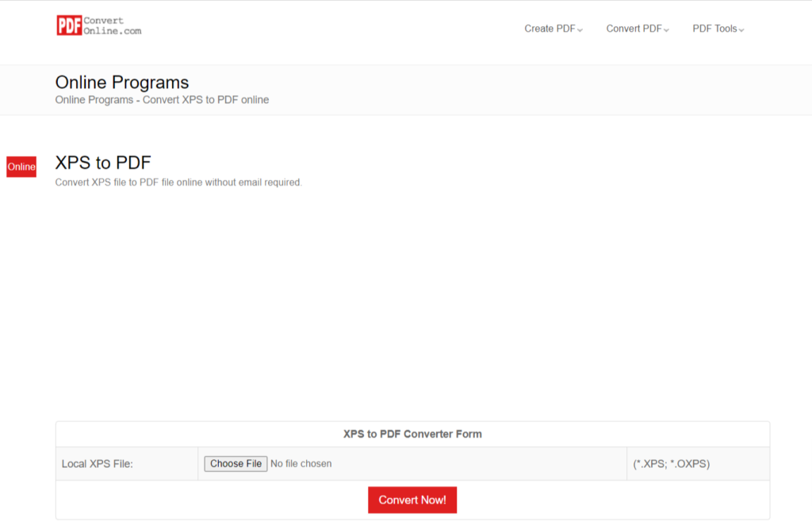Click the XPS to PDF page heading

102,163
